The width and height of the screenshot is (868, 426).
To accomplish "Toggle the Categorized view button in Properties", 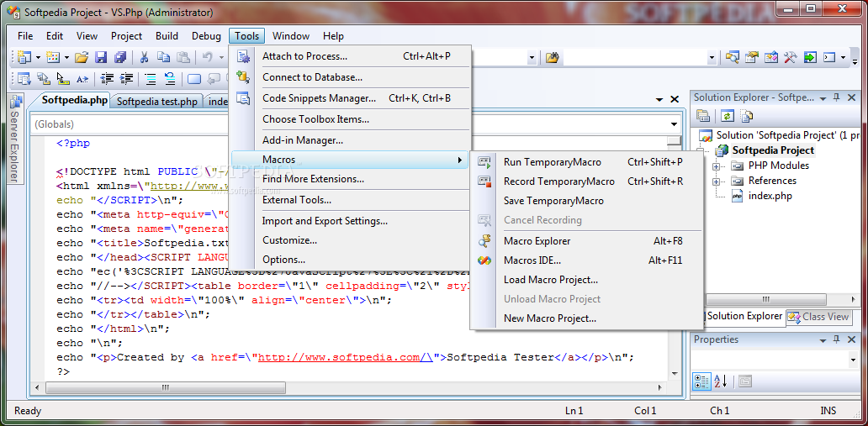I will click(x=702, y=381).
